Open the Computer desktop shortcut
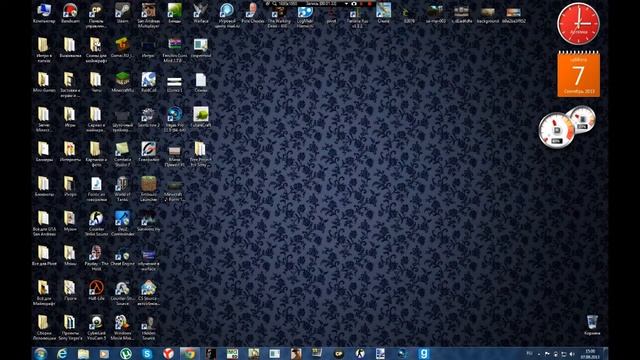Viewport: 640px width, 360px height. [44, 13]
